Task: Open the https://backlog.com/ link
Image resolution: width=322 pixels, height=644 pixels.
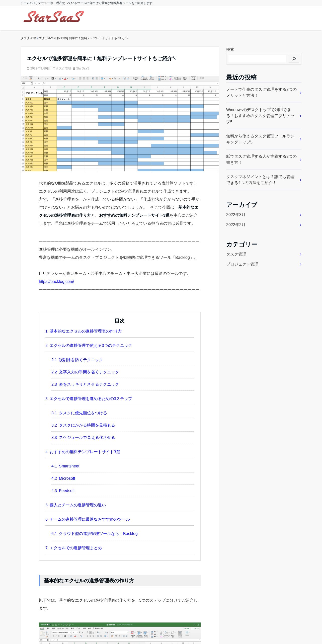Action: (x=56, y=281)
